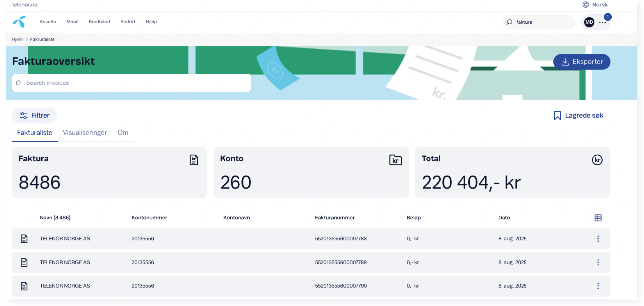Open row actions for invoice 552013555600007788

pyautogui.click(x=598, y=238)
